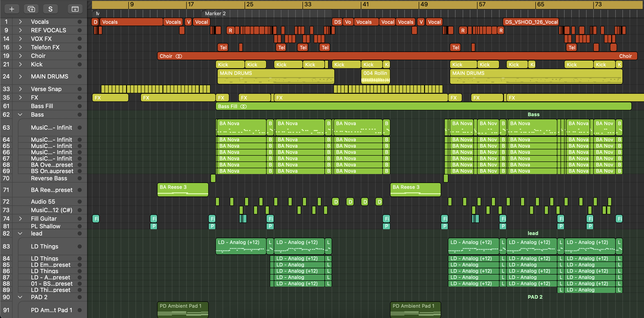Expand the Verse Snap track stack
The width and height of the screenshot is (644, 318).
20,89
